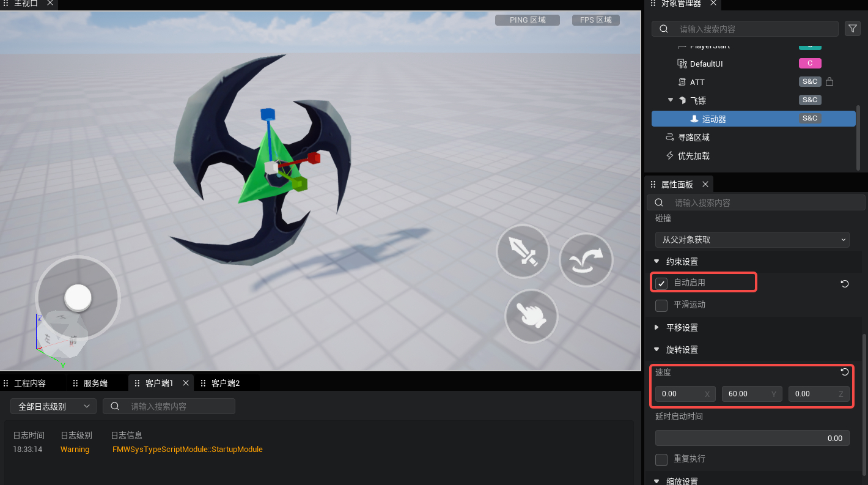Click the DefaultUI object icon

click(x=682, y=64)
